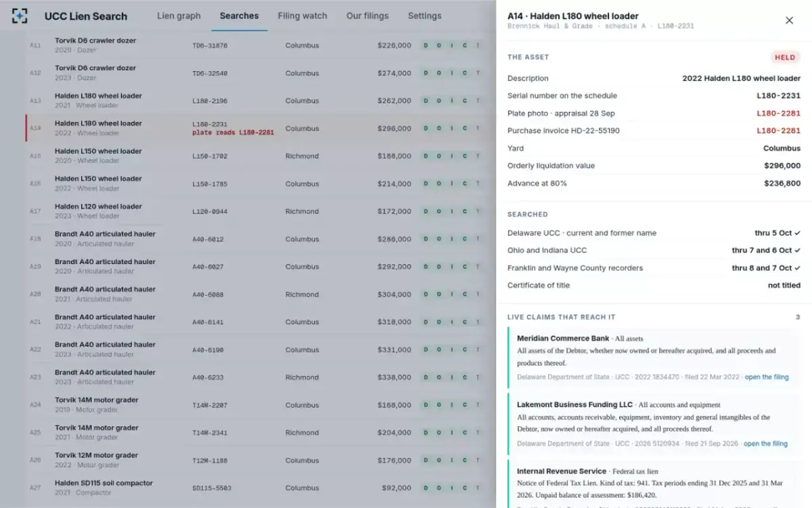This screenshot has height=508, width=812.
Task: Click the C badge in row A24
Action: [x=465, y=405]
